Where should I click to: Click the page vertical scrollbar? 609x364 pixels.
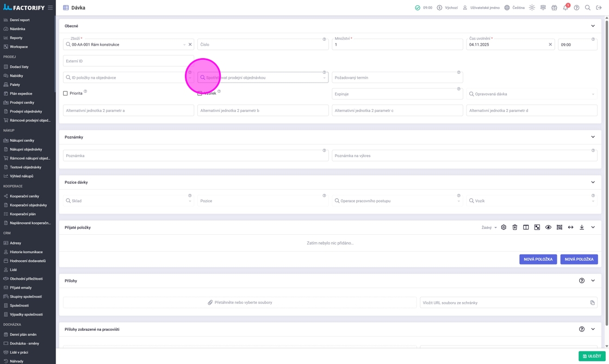click(x=607, y=163)
